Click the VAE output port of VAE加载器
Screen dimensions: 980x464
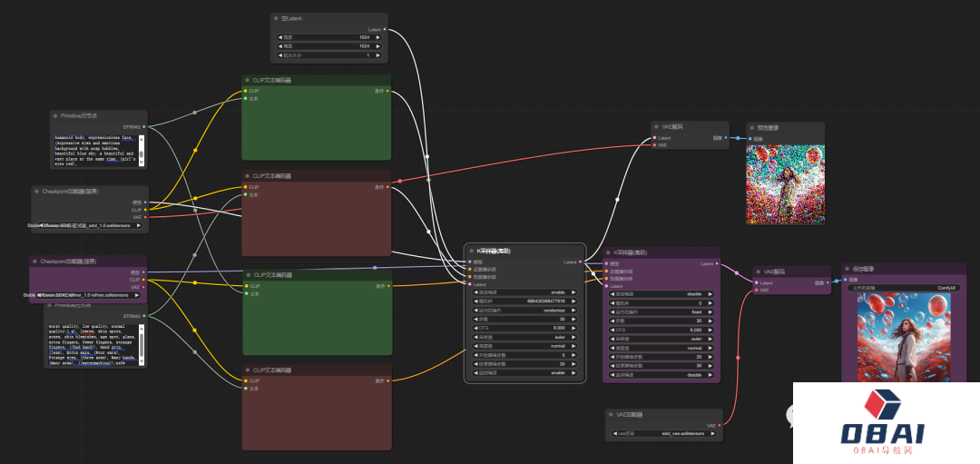click(720, 425)
